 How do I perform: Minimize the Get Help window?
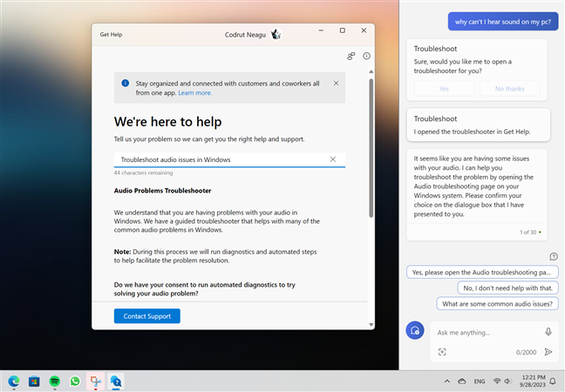pyautogui.click(x=321, y=30)
